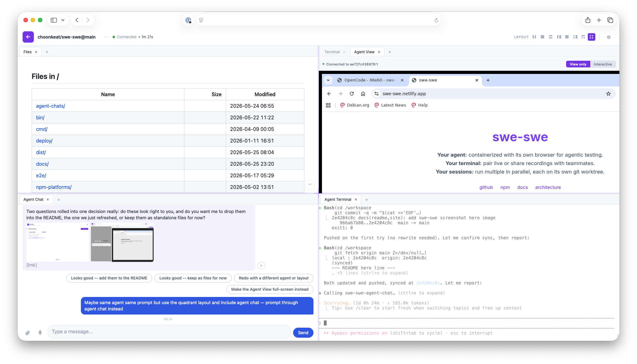
Task: Click Safari share icon
Action: tap(588, 20)
